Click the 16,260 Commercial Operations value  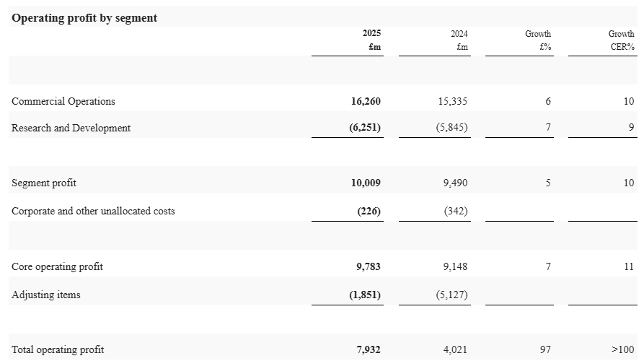click(x=366, y=101)
